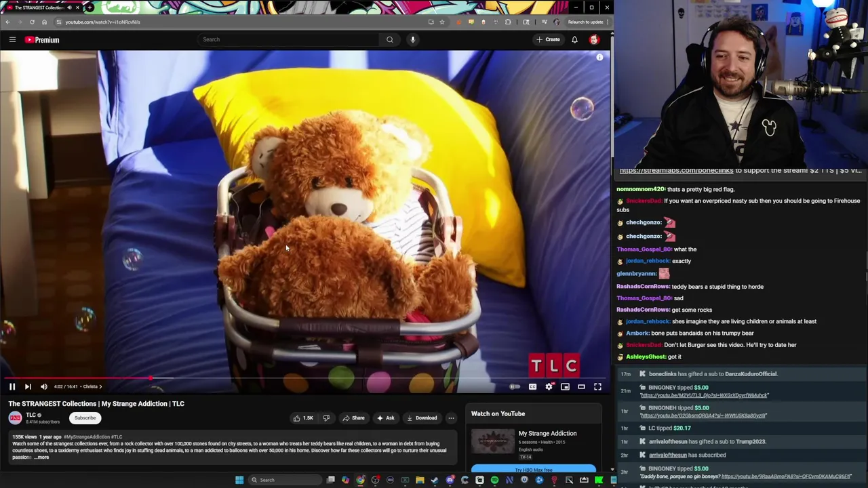Dislike the video with thumbs down

(326, 418)
